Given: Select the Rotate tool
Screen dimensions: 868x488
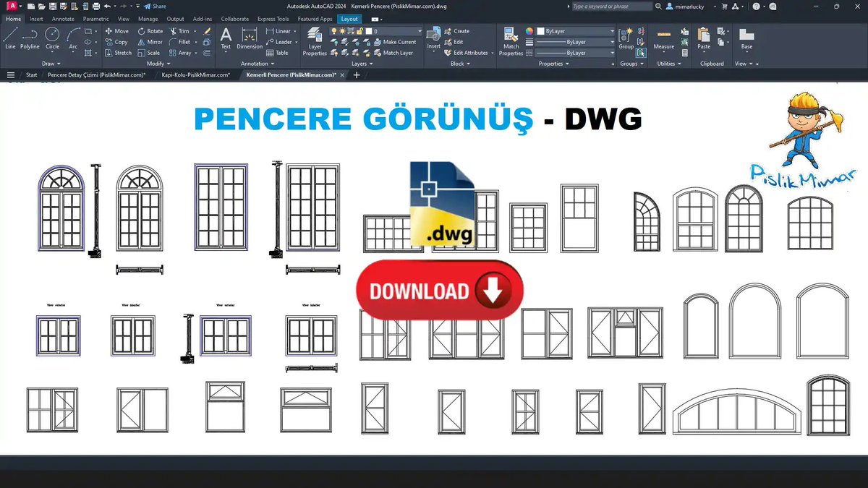Looking at the screenshot, I should 150,31.
